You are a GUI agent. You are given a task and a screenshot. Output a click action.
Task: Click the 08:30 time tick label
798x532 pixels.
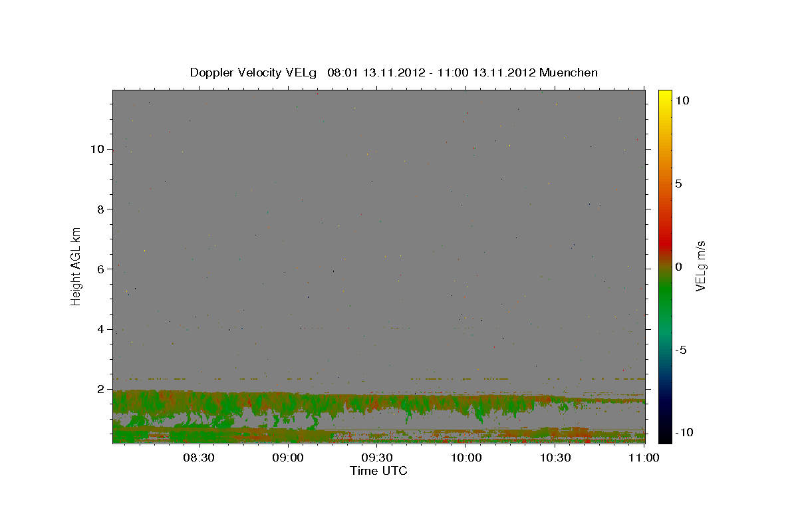pyautogui.click(x=198, y=458)
